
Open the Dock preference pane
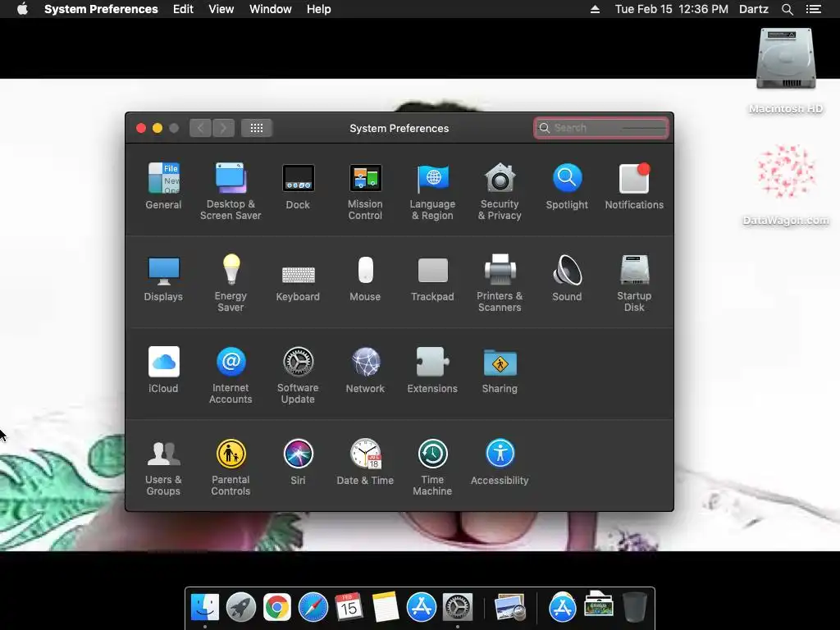pyautogui.click(x=298, y=185)
